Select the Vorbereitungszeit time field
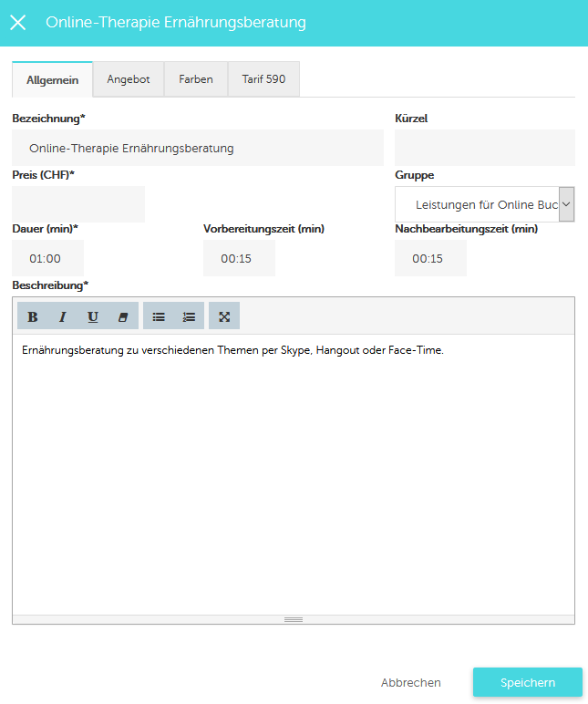 tap(239, 258)
